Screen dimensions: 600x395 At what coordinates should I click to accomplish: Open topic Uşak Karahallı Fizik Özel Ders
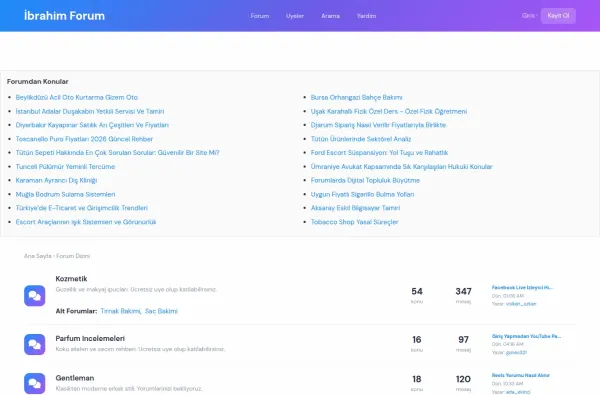coord(389,111)
